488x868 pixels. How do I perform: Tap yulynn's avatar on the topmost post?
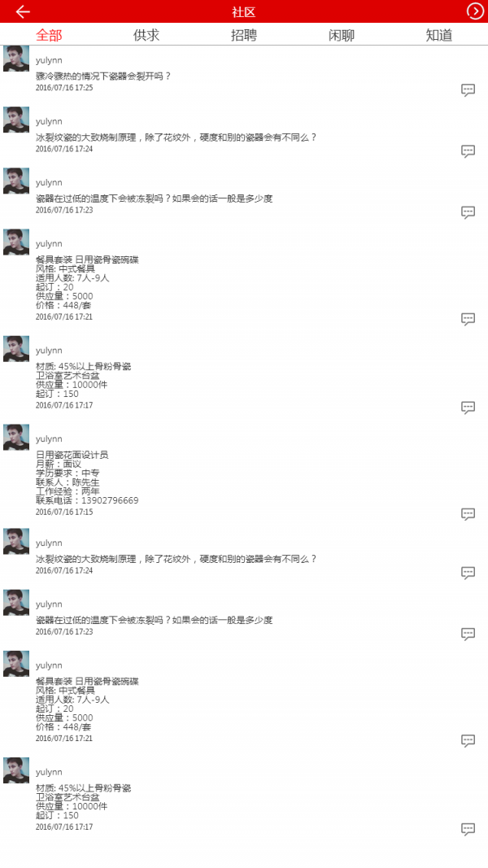pyautogui.click(x=16, y=58)
